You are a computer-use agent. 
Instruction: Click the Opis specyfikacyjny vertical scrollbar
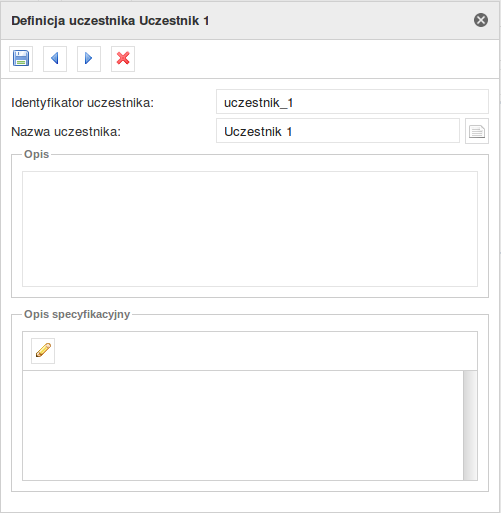tap(470, 425)
